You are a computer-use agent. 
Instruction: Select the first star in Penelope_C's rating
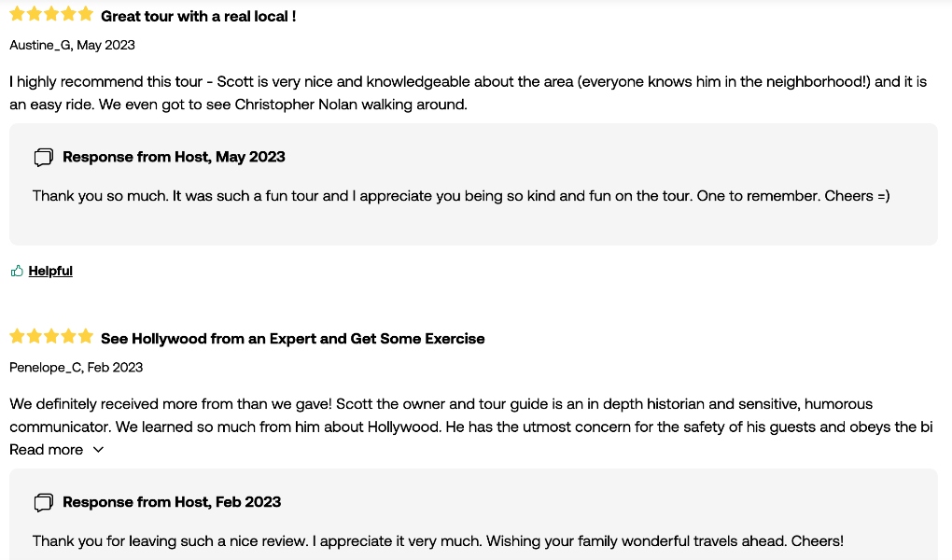(x=17, y=336)
